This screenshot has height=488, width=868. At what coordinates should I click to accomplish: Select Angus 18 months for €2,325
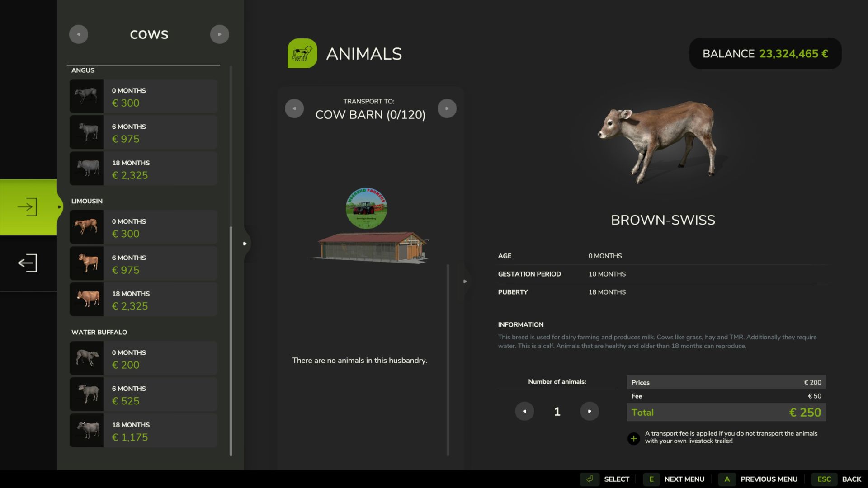tap(144, 169)
